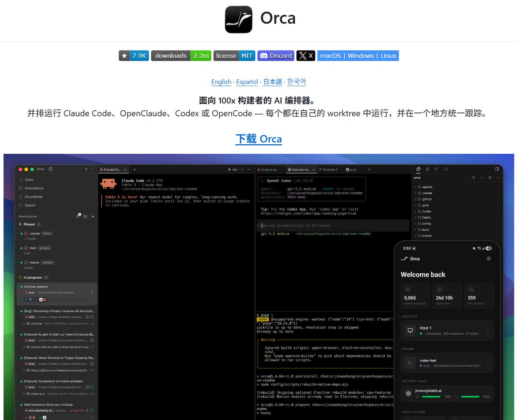Click the Orca app logo at page top
The image size is (517, 420).
pyautogui.click(x=238, y=19)
